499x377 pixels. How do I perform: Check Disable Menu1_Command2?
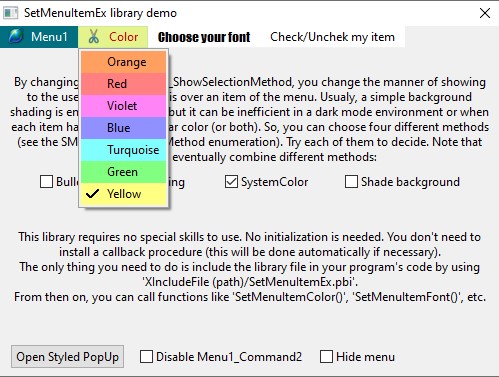146,357
